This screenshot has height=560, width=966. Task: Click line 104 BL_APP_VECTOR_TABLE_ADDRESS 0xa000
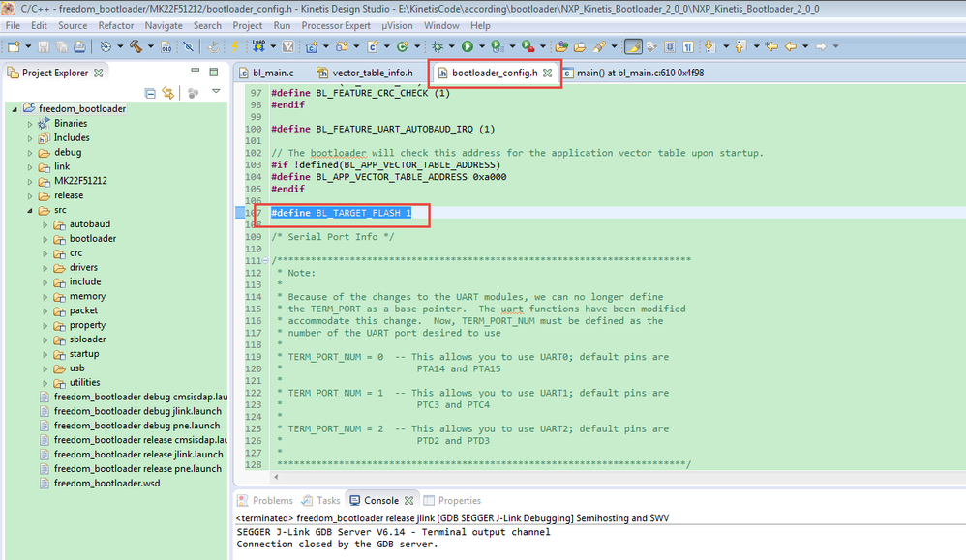(389, 177)
